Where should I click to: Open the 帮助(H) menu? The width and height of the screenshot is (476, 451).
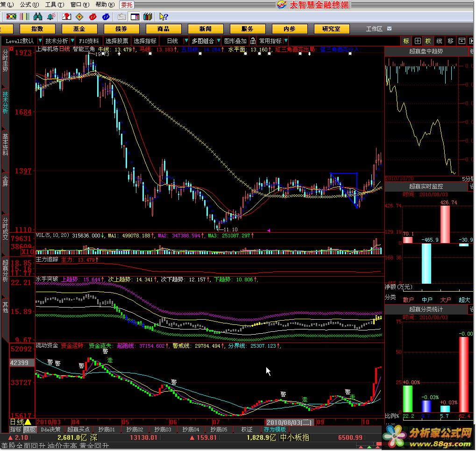tap(105, 5)
